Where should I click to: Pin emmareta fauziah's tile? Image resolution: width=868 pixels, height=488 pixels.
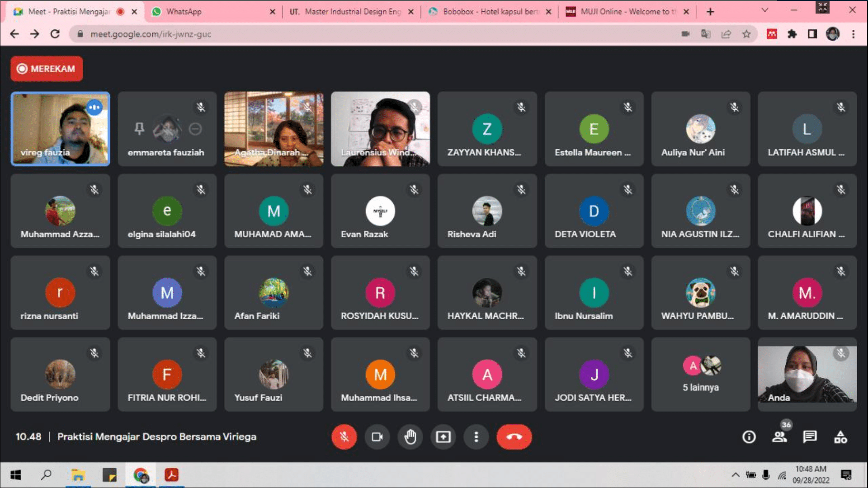point(139,129)
